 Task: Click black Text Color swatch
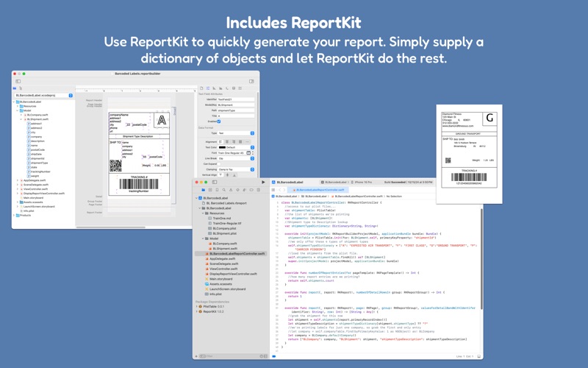pyautogui.click(x=222, y=147)
